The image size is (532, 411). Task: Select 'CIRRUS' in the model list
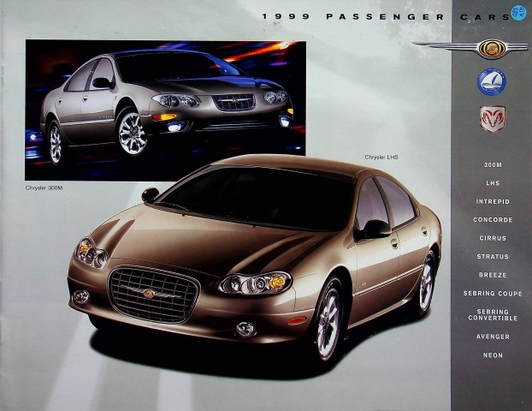point(493,238)
